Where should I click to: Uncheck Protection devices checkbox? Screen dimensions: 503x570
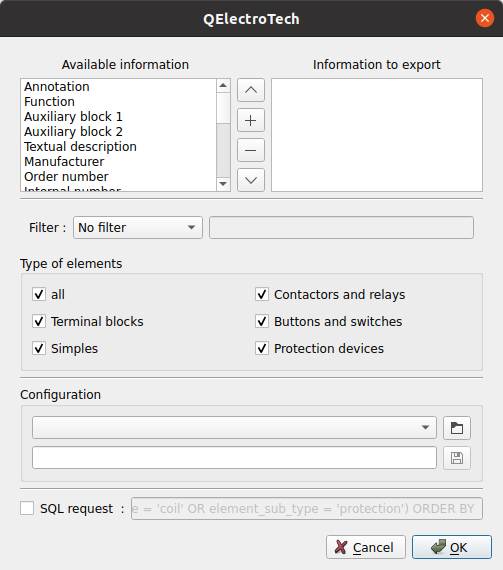click(262, 348)
